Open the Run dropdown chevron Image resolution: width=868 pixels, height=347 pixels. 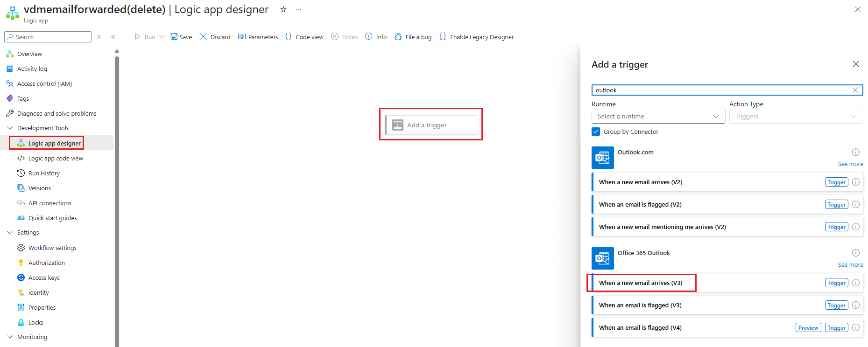pos(162,37)
